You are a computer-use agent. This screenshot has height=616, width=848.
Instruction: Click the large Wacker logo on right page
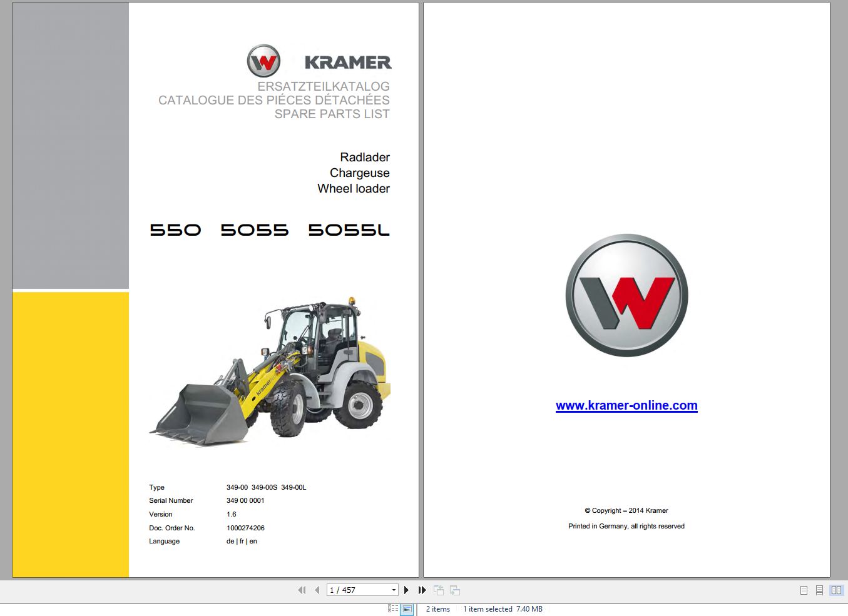pyautogui.click(x=626, y=295)
